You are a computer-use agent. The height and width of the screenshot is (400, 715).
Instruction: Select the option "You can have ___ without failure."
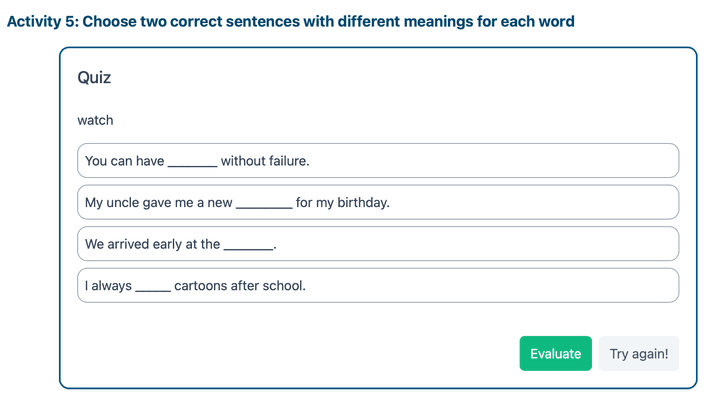[x=377, y=161]
